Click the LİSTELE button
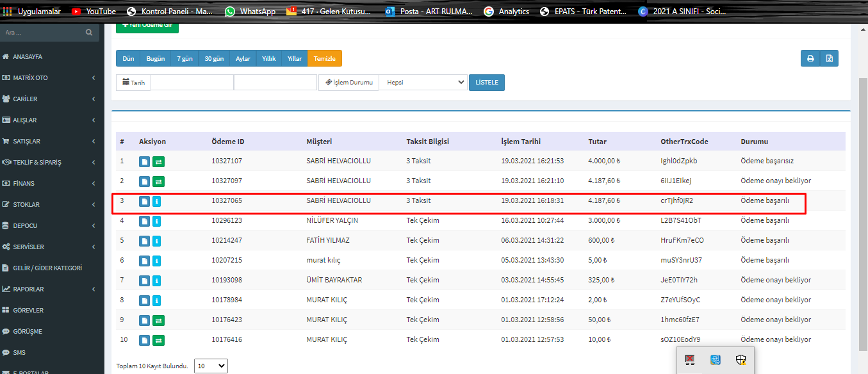The height and width of the screenshot is (374, 868). 487,83
